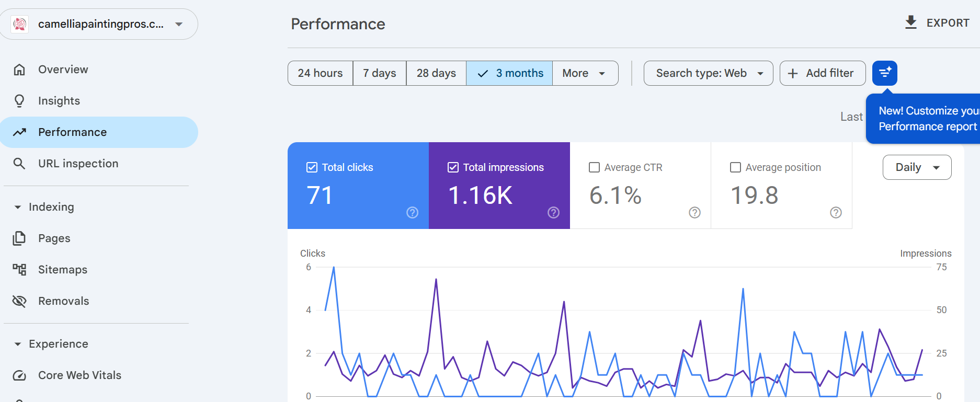The image size is (980, 402).
Task: Click the purple impressions line's tallest peak
Action: (x=436, y=280)
